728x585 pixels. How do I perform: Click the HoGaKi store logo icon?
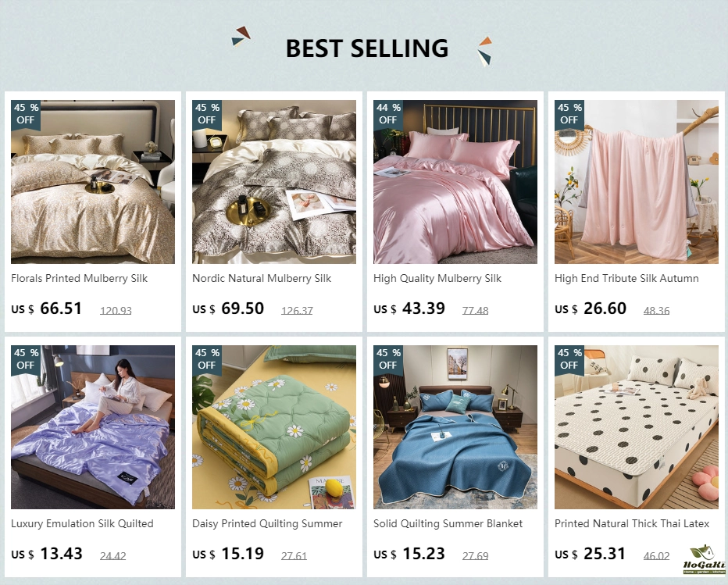coord(704,560)
